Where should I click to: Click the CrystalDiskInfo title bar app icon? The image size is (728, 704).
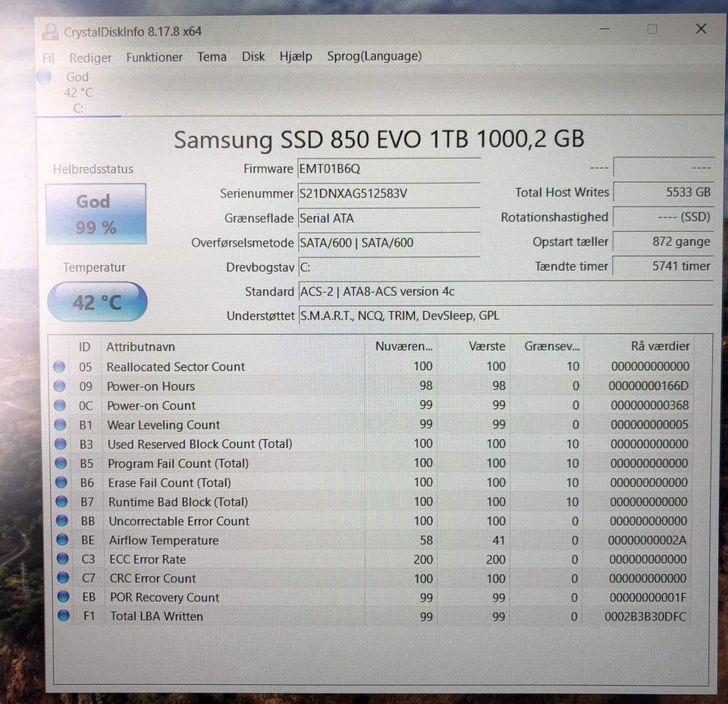pos(50,32)
